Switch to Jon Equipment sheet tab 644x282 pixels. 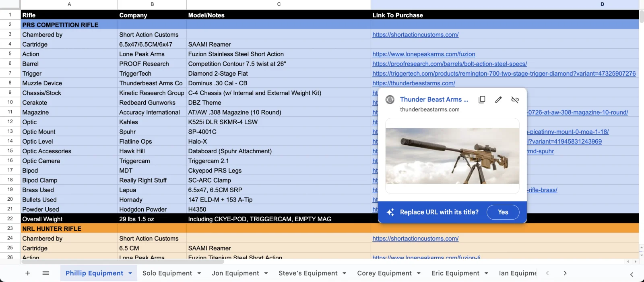pyautogui.click(x=235, y=273)
